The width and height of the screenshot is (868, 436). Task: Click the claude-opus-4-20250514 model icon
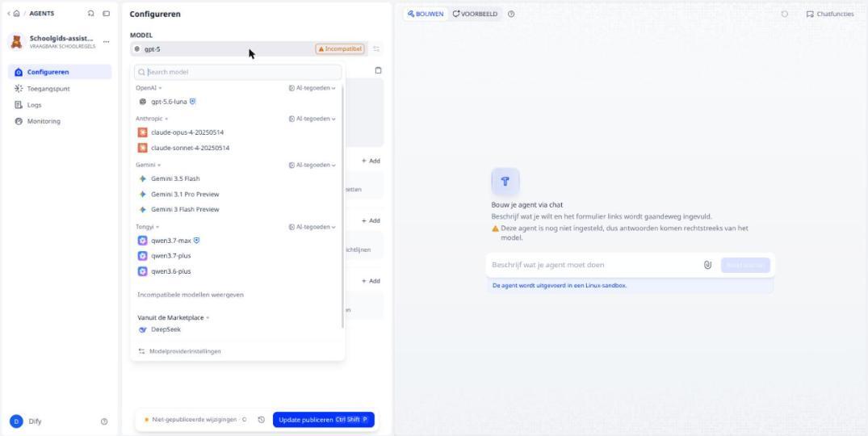pos(142,132)
